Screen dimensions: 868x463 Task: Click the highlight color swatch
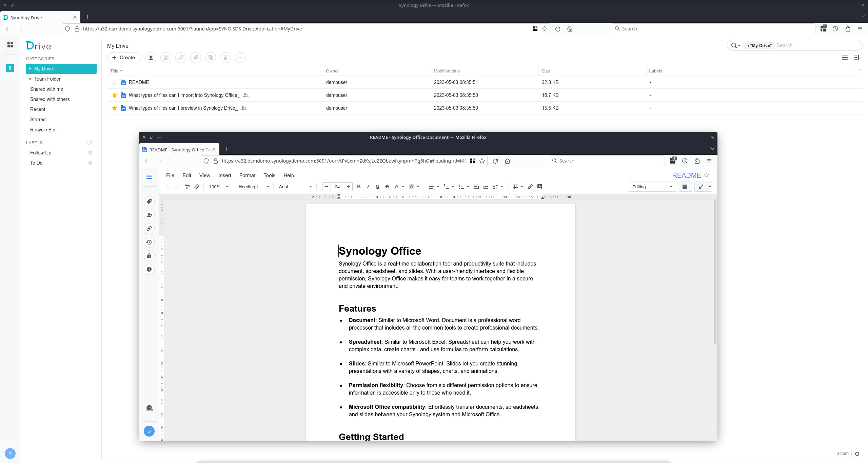(x=412, y=187)
